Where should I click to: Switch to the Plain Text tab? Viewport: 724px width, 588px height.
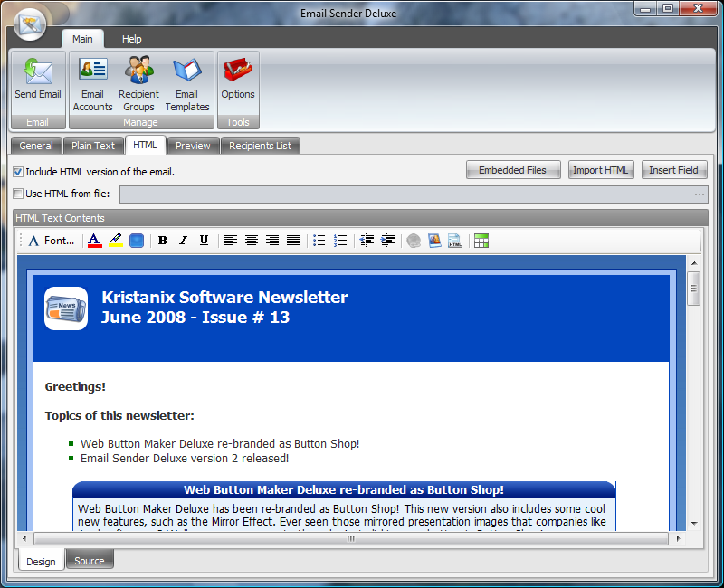pos(93,146)
